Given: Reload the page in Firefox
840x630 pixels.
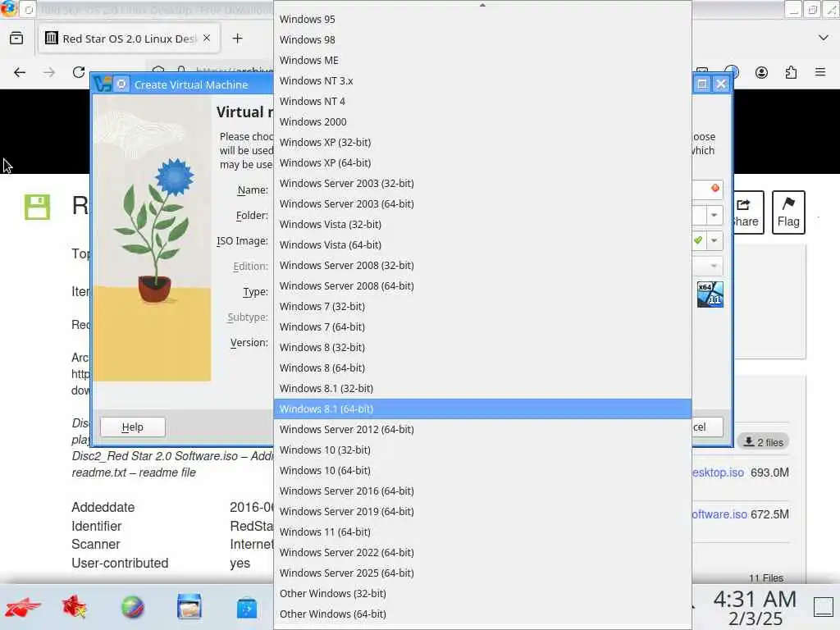Looking at the screenshot, I should 79,72.
